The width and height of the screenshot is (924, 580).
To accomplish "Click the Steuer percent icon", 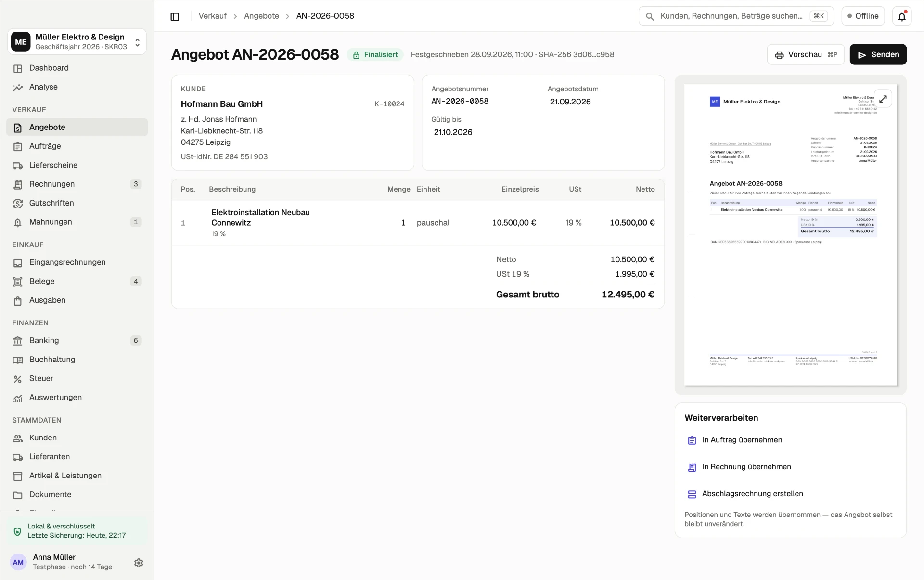I will point(18,379).
